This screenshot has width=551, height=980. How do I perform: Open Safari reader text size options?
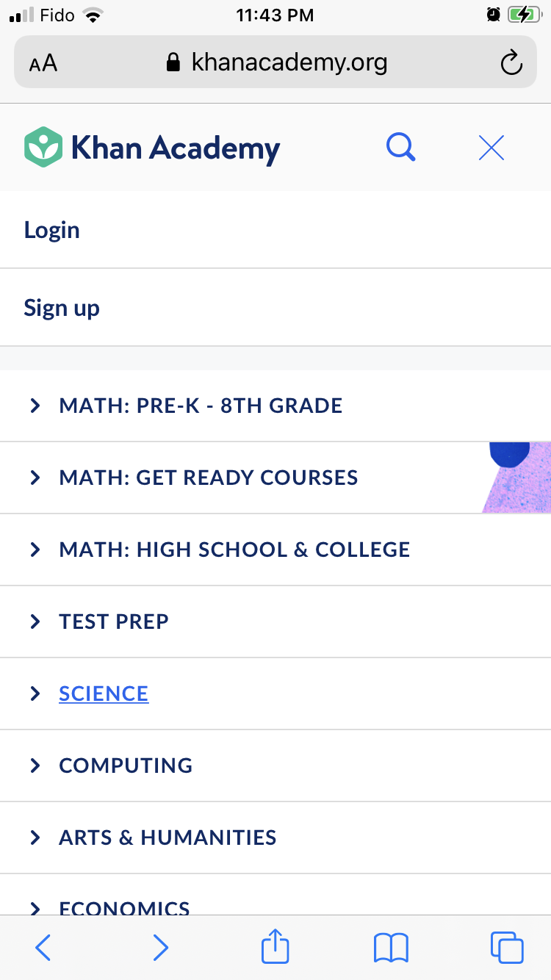click(x=43, y=63)
